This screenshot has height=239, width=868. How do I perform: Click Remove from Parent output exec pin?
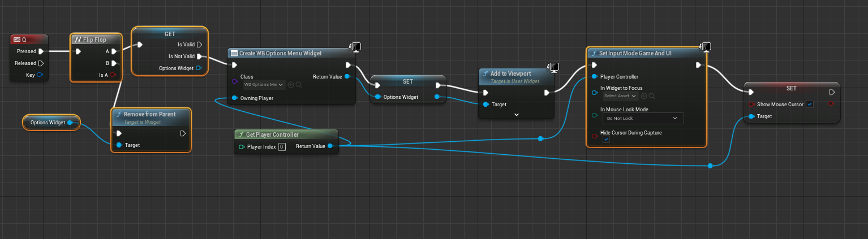pyautogui.click(x=183, y=133)
